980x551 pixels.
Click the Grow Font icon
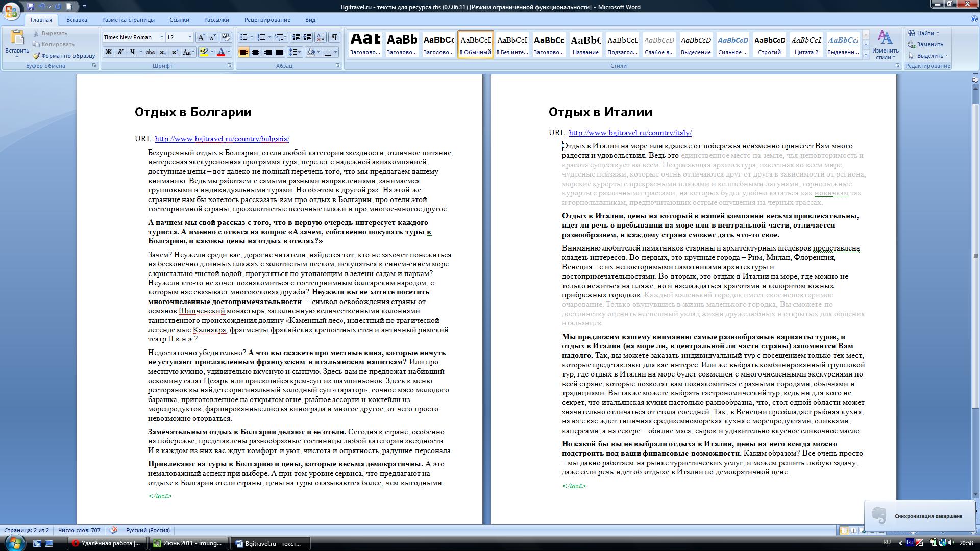point(201,37)
